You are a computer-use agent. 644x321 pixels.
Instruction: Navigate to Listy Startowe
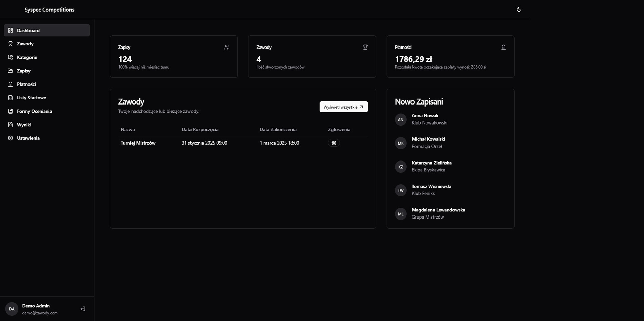coord(31,98)
